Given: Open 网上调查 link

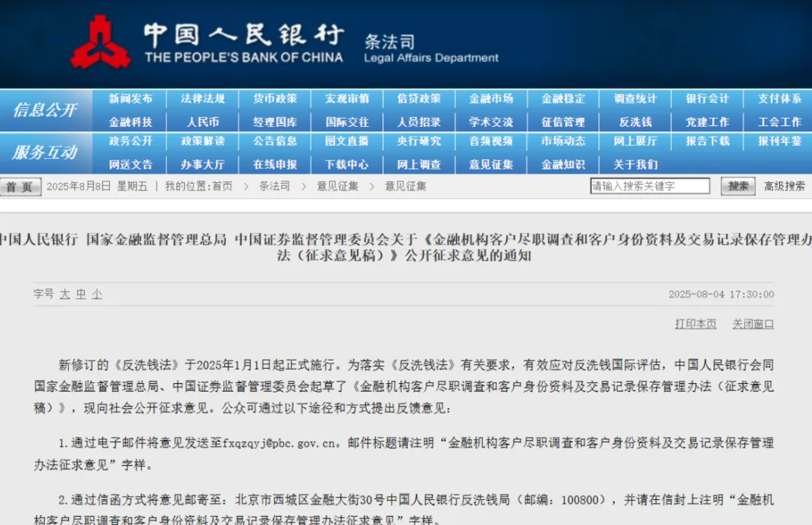Looking at the screenshot, I should (x=419, y=165).
